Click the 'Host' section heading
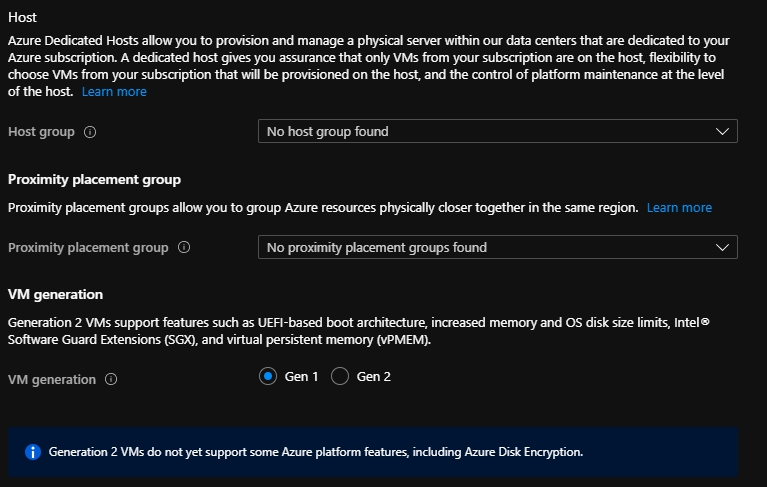 click(23, 17)
